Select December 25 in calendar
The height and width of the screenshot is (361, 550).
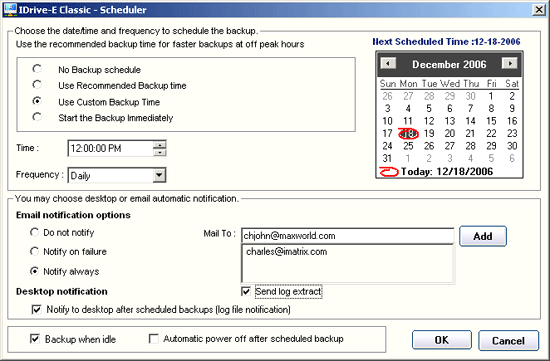point(408,146)
